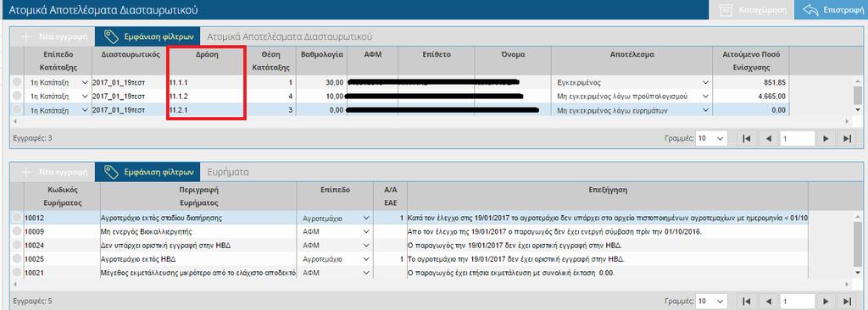Go to previous page in Ευρήματα table
868x310 pixels.
click(x=768, y=302)
